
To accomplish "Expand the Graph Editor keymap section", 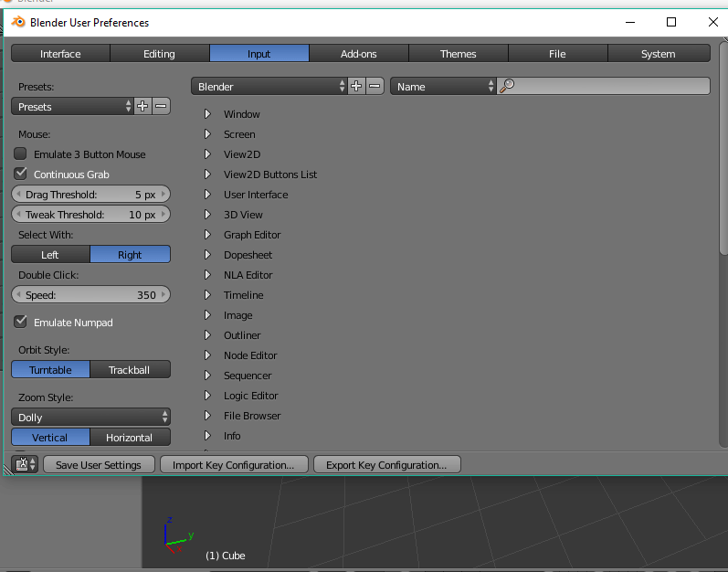I will [207, 235].
